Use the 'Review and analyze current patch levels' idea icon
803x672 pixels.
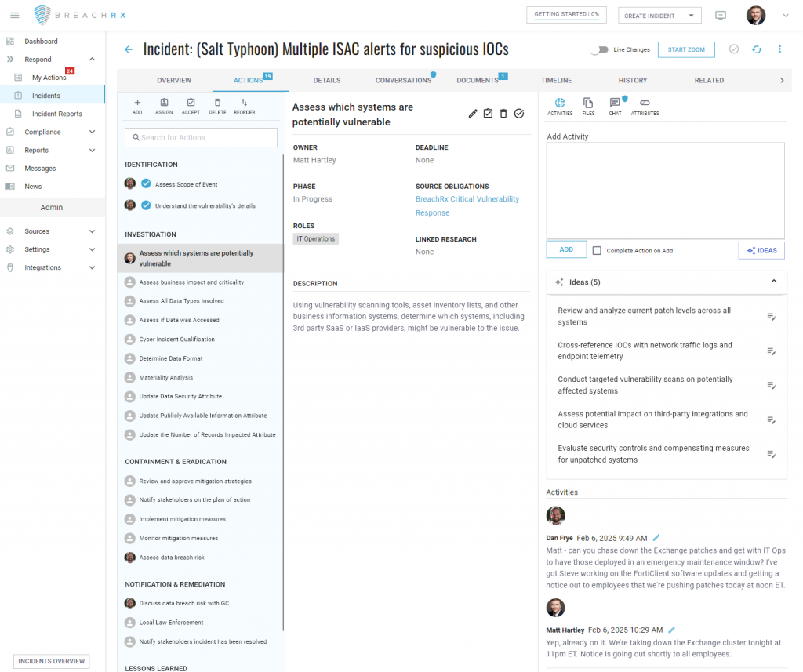(772, 317)
